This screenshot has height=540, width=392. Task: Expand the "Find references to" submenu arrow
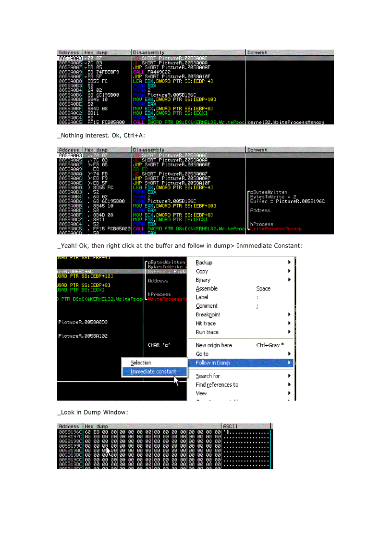coord(289,384)
